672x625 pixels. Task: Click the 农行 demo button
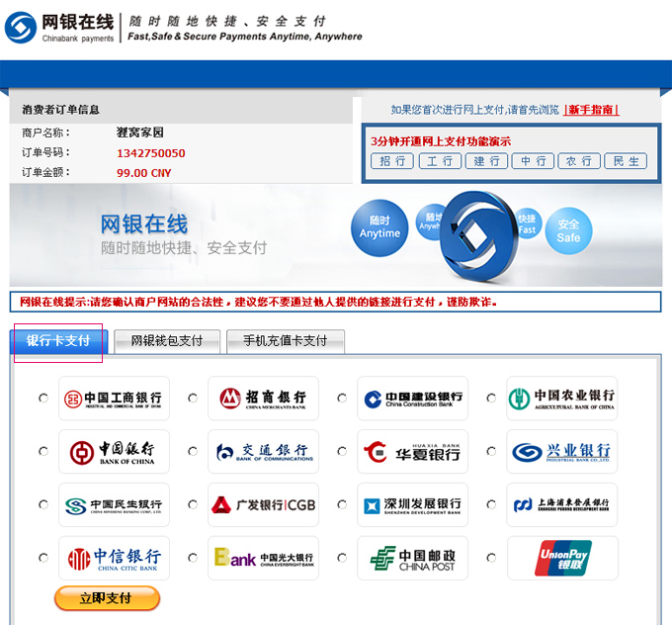tap(579, 161)
